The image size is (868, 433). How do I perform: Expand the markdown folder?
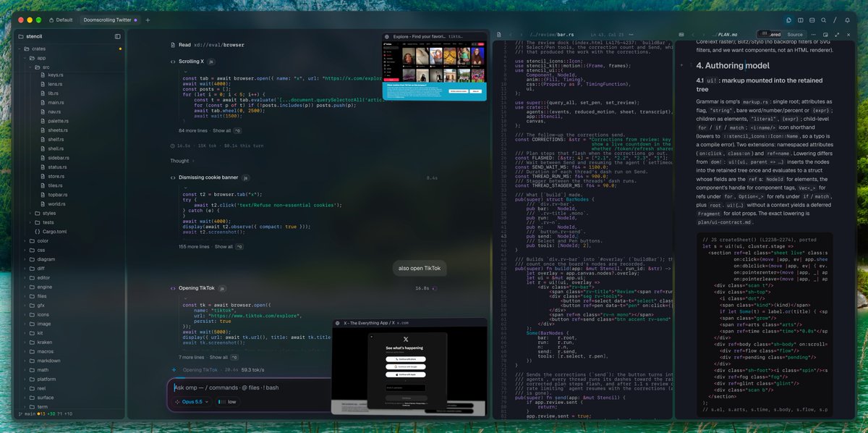(x=25, y=361)
